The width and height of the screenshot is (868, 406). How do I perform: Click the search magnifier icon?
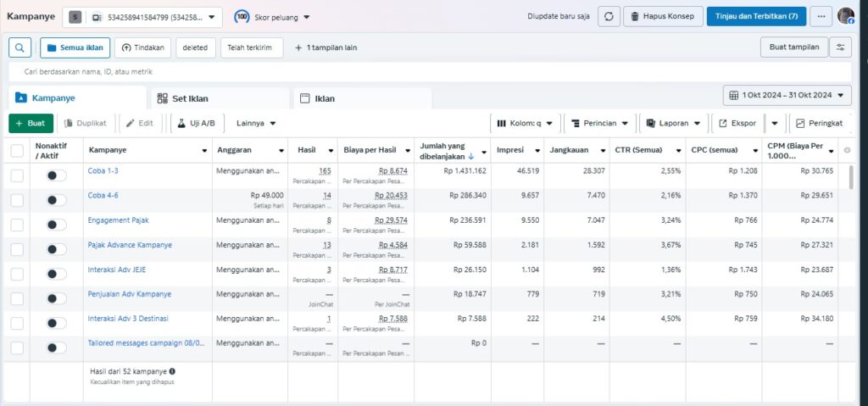click(19, 47)
